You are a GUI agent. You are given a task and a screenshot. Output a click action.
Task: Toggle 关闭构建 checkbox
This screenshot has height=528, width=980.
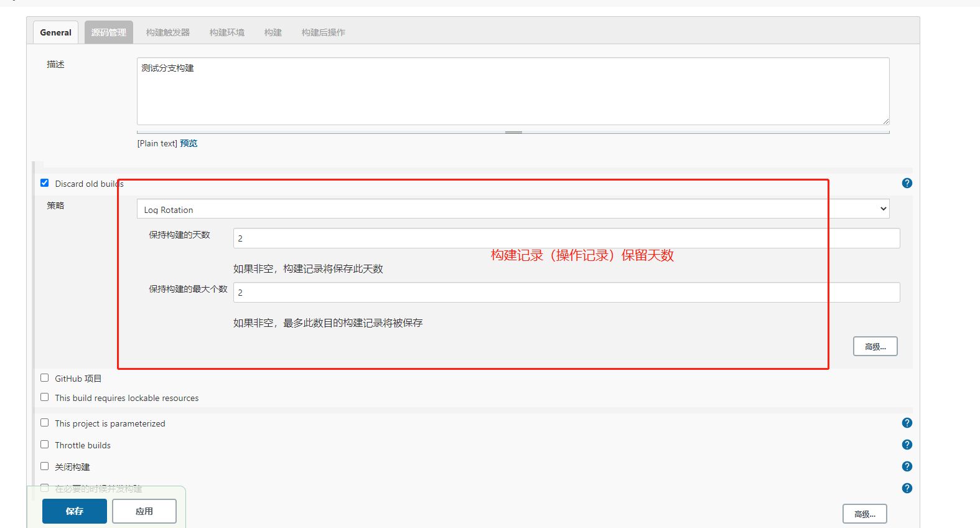click(x=44, y=466)
